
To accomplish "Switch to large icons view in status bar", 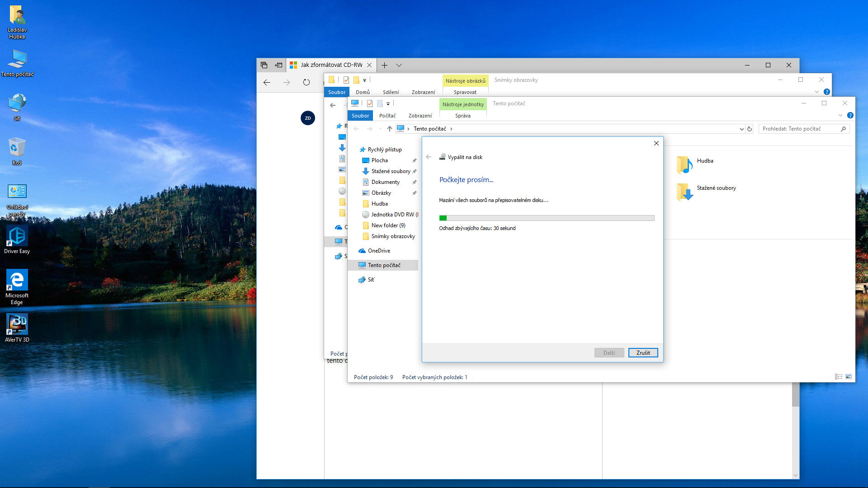I will click(x=849, y=377).
